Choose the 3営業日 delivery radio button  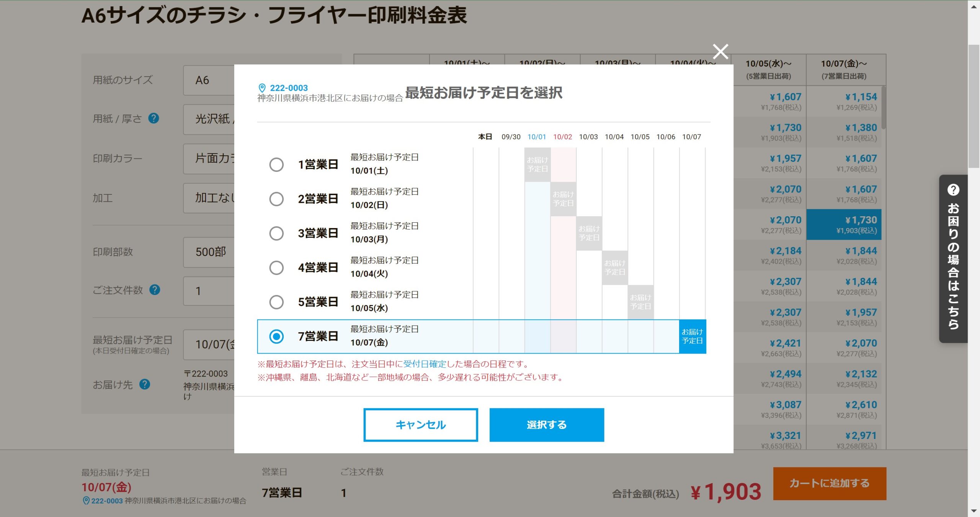point(276,233)
